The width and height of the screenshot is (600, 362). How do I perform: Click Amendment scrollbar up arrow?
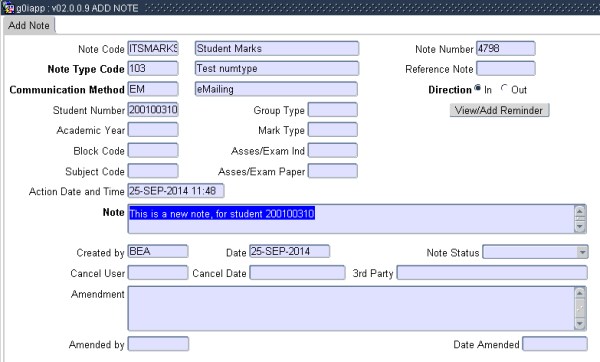(580, 293)
